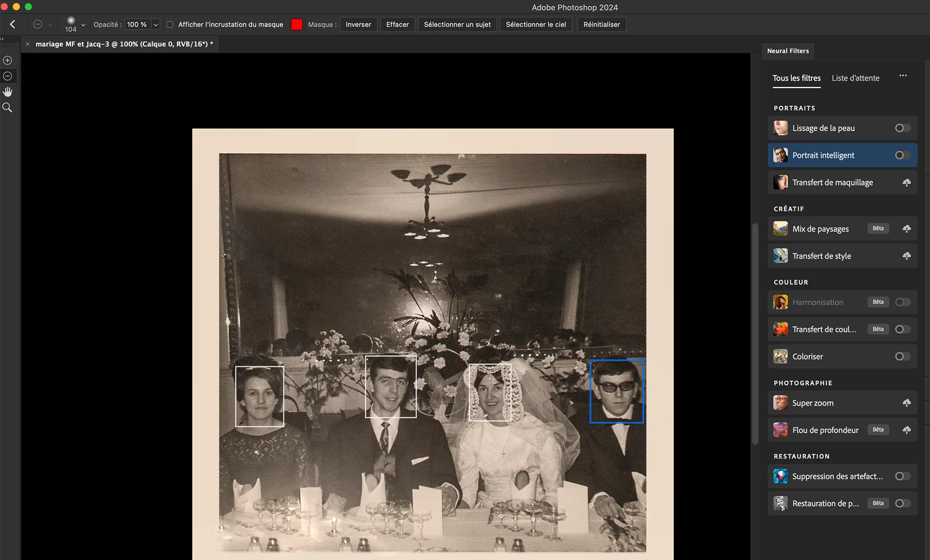Select the Add to selection tool
The height and width of the screenshot is (560, 930).
coord(8,61)
